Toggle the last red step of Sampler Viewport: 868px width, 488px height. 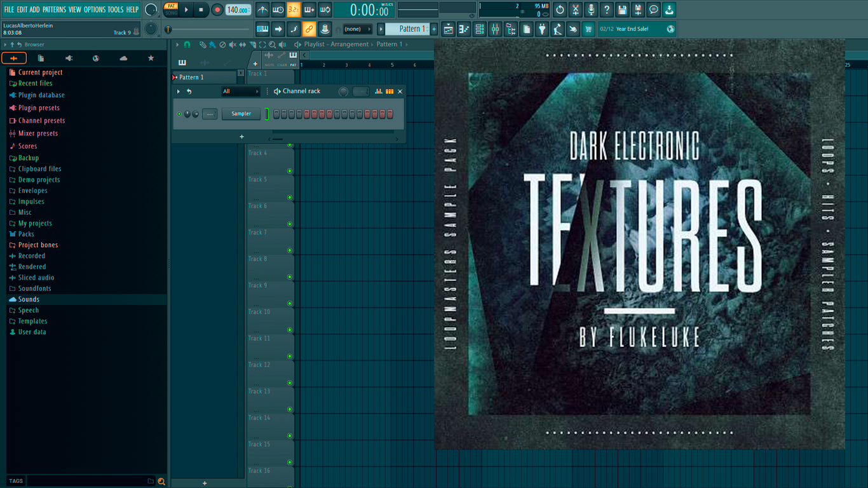(390, 114)
